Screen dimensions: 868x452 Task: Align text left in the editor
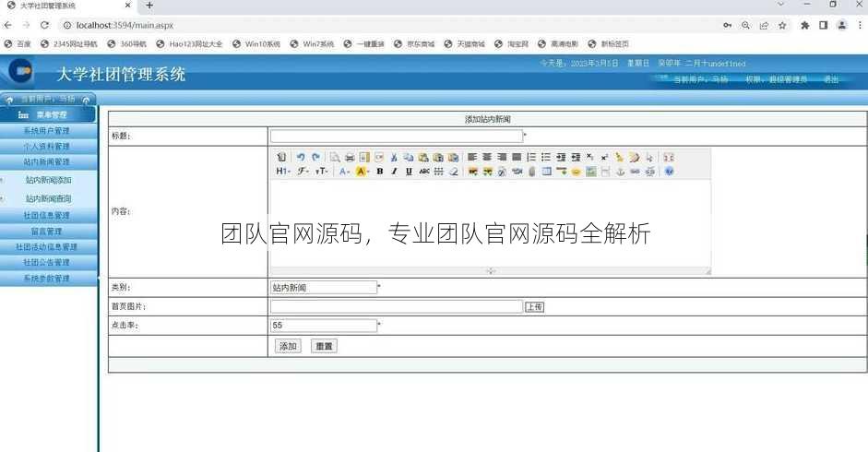point(471,158)
